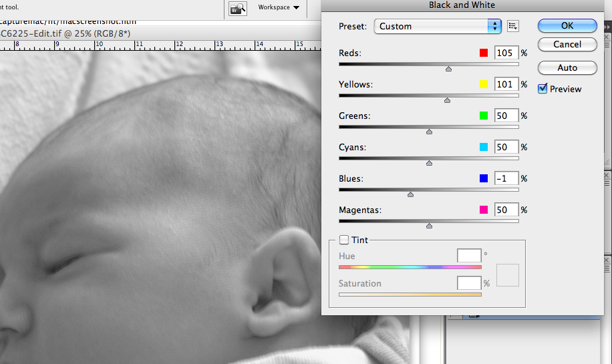This screenshot has height=364, width=612.
Task: Click the Magentas: label
Action: pos(360,210)
